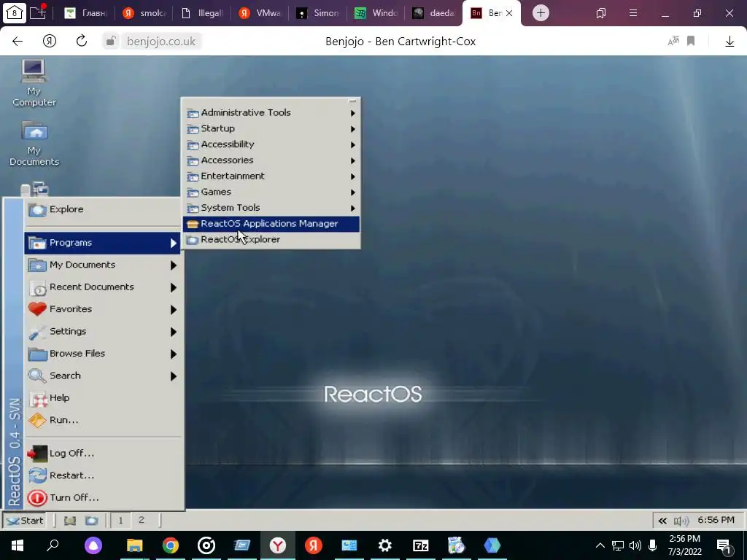
Task: Select Restart... entry
Action: [102, 475]
